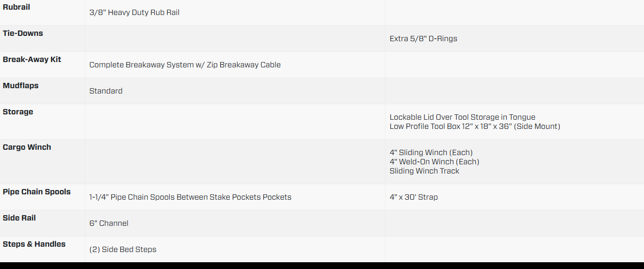644x269 pixels.
Task: Select the 4" x 30' Strap option
Action: [414, 197]
